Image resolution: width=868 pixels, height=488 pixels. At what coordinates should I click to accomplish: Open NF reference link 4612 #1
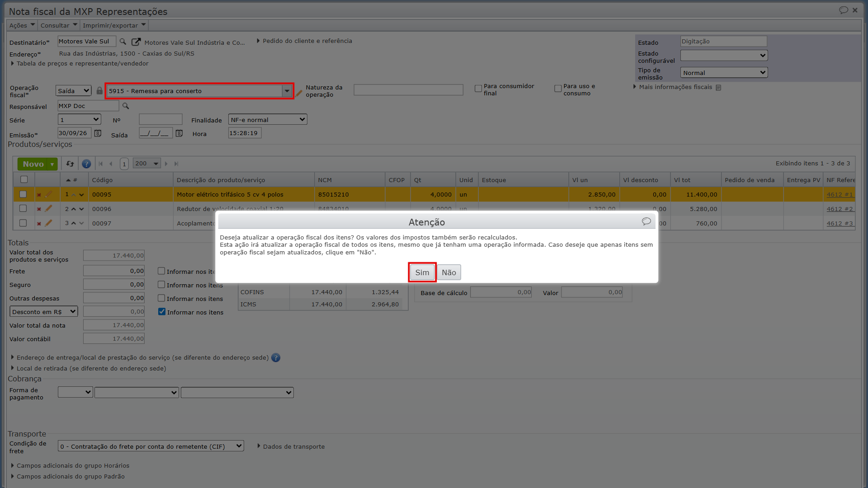pyautogui.click(x=840, y=195)
